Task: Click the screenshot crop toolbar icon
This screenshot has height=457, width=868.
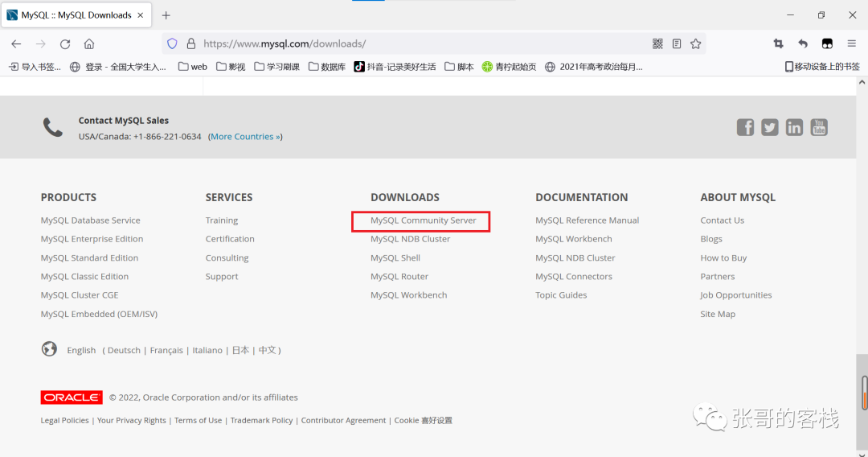Action: [x=778, y=43]
